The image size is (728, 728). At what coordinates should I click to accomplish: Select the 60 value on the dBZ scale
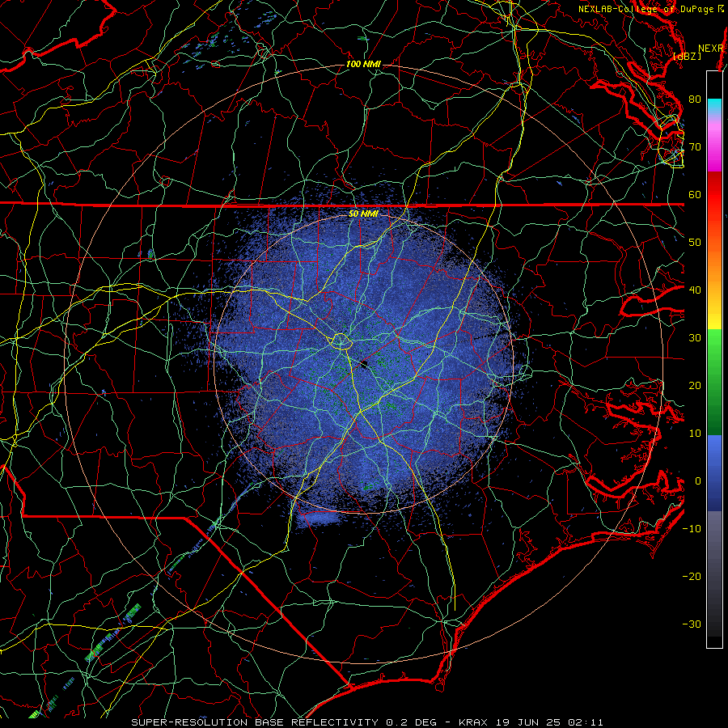click(x=695, y=195)
